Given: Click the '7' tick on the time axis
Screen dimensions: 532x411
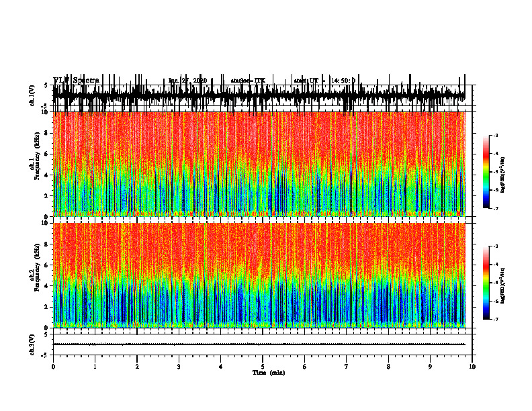Looking at the screenshot, I should pyautogui.click(x=347, y=367).
